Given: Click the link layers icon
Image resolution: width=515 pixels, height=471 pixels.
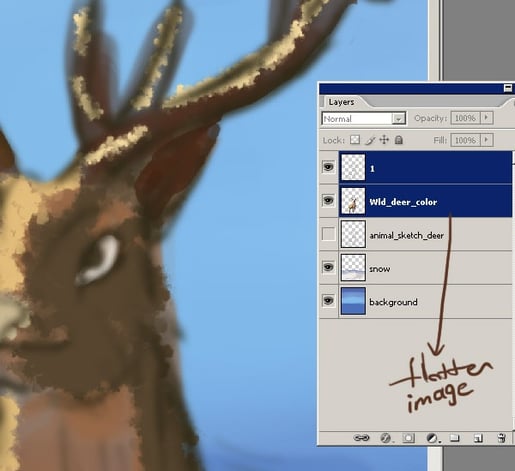Looking at the screenshot, I should 361,438.
